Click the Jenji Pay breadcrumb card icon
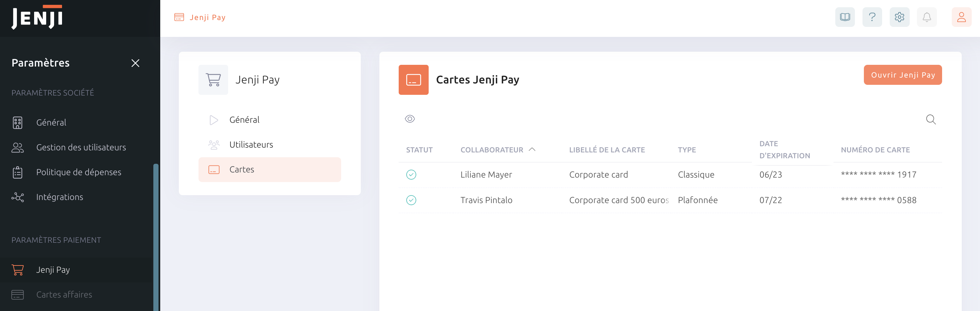The width and height of the screenshot is (980, 311). pyautogui.click(x=179, y=17)
